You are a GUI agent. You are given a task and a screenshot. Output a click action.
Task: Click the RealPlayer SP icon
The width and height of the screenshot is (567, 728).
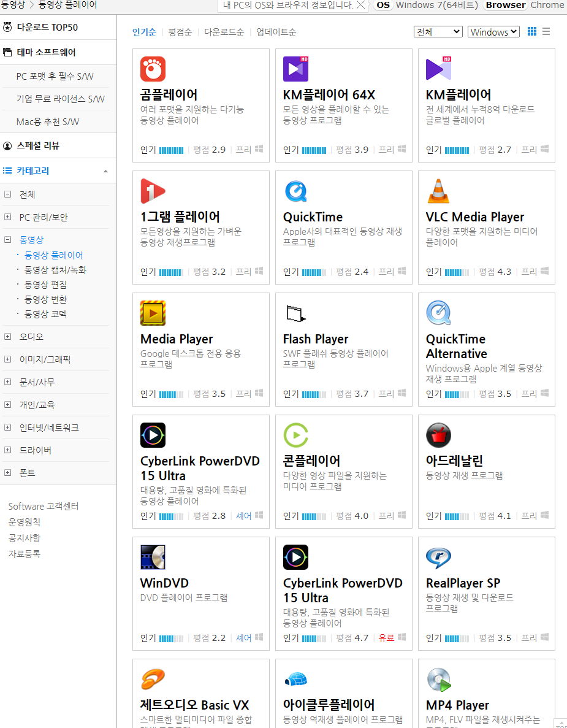point(438,557)
